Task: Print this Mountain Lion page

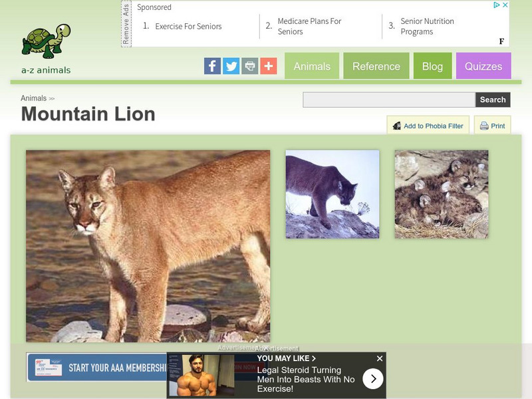Action: [492, 126]
